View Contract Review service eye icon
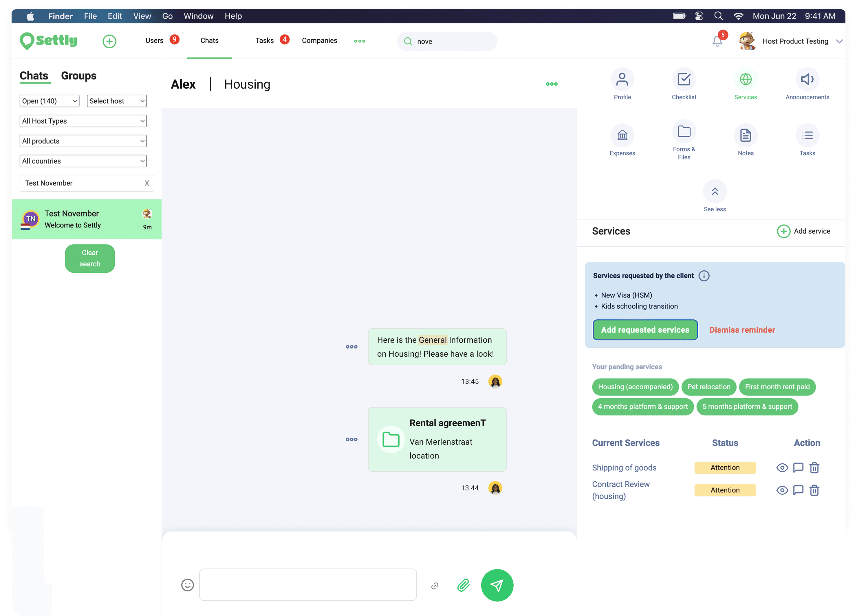This screenshot has height=616, width=857. pos(782,490)
